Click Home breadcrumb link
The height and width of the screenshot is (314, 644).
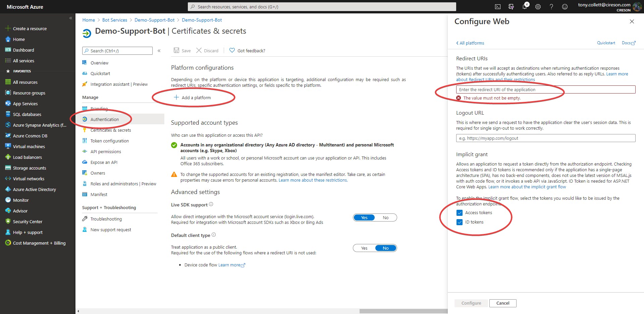pos(89,20)
